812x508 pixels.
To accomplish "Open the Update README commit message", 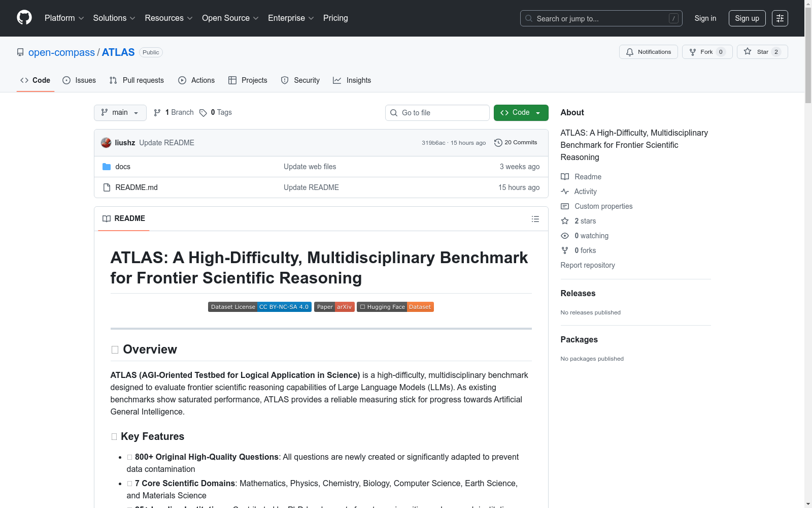I will tap(166, 143).
